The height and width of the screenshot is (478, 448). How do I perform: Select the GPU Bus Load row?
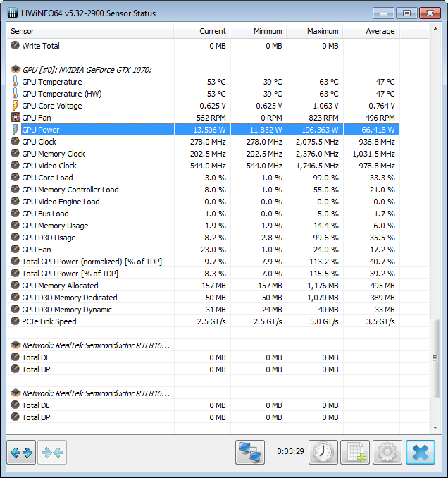click(x=203, y=214)
